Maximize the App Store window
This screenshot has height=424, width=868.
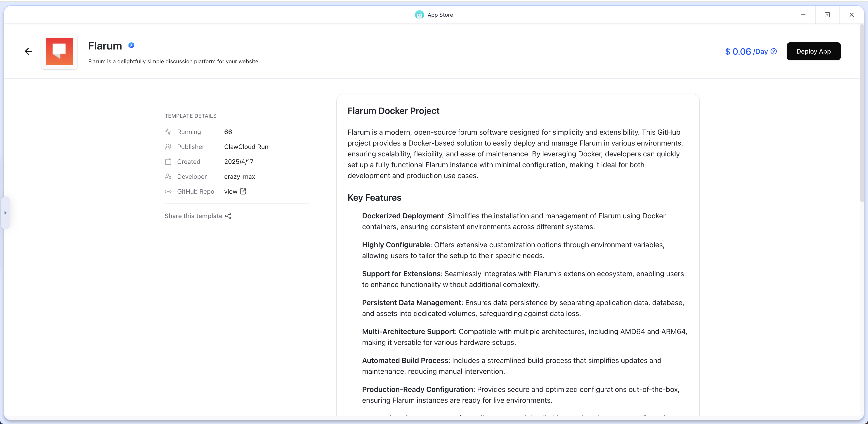pyautogui.click(x=827, y=15)
